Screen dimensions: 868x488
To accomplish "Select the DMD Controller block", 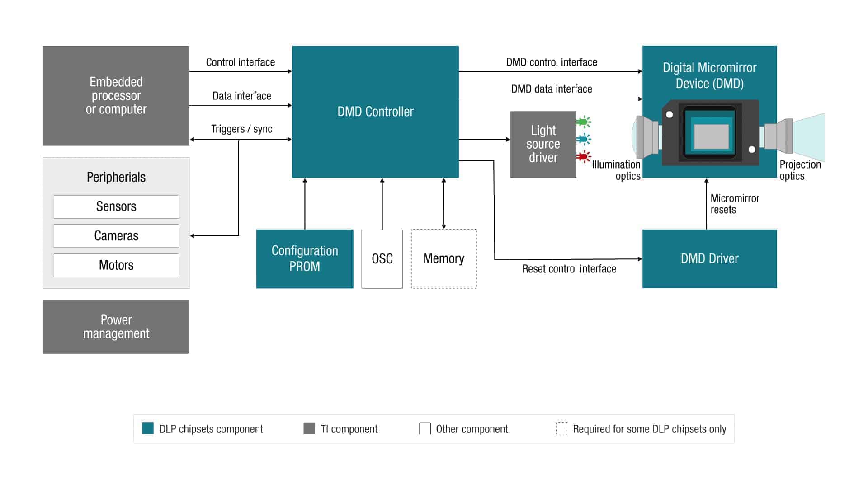I will click(x=375, y=112).
